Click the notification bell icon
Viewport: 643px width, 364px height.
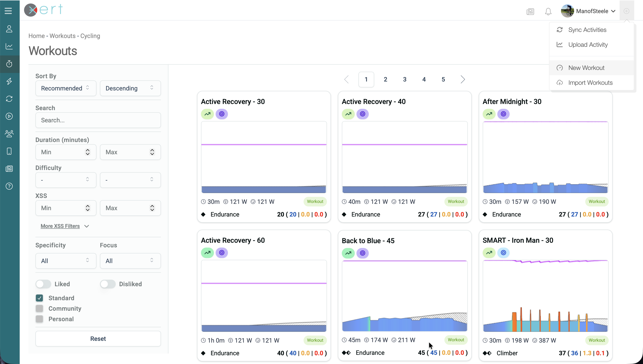[548, 12]
